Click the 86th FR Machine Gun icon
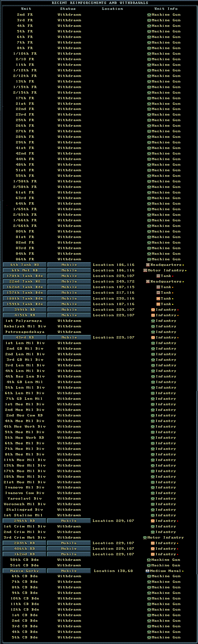 pos(149,259)
